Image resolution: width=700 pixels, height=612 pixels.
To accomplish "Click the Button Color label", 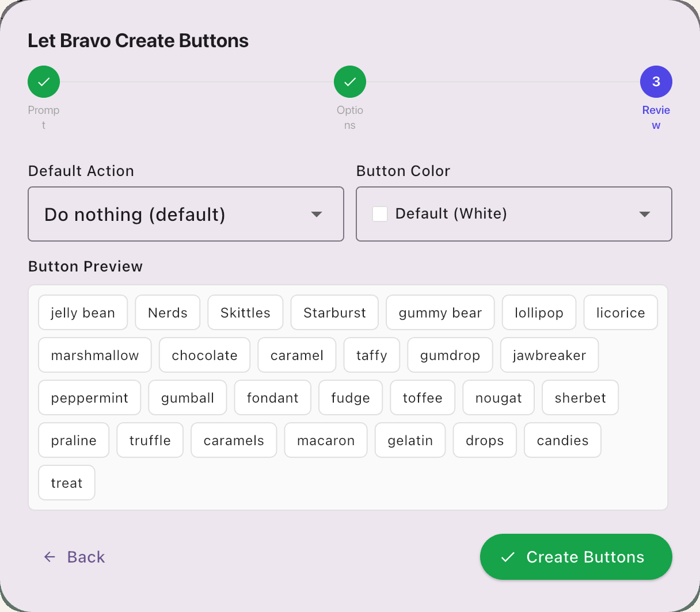I will coord(403,171).
